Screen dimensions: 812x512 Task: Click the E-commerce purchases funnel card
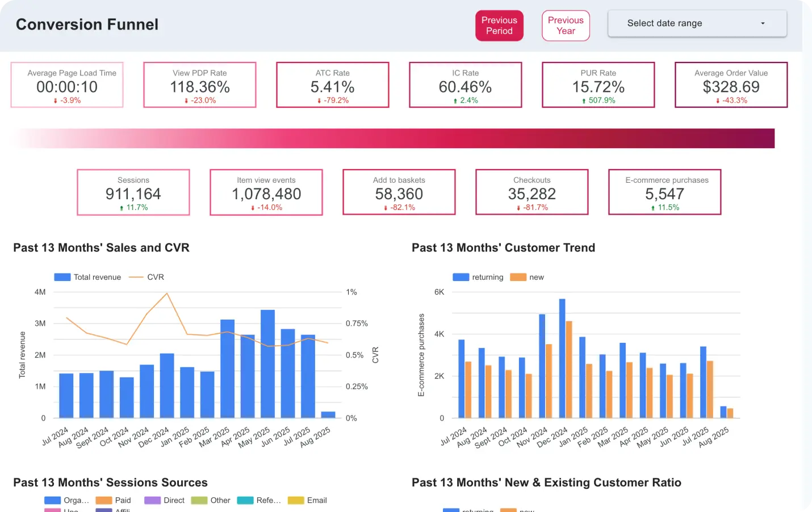pos(664,192)
